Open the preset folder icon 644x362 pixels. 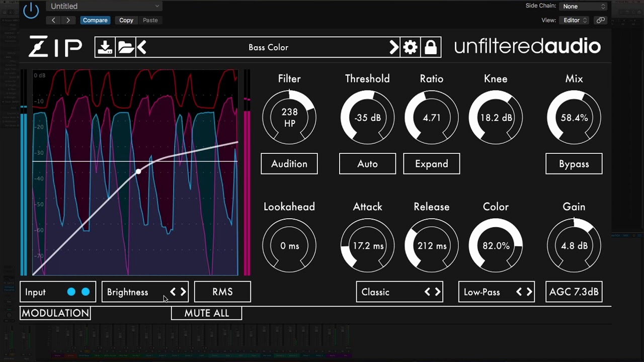tap(126, 47)
